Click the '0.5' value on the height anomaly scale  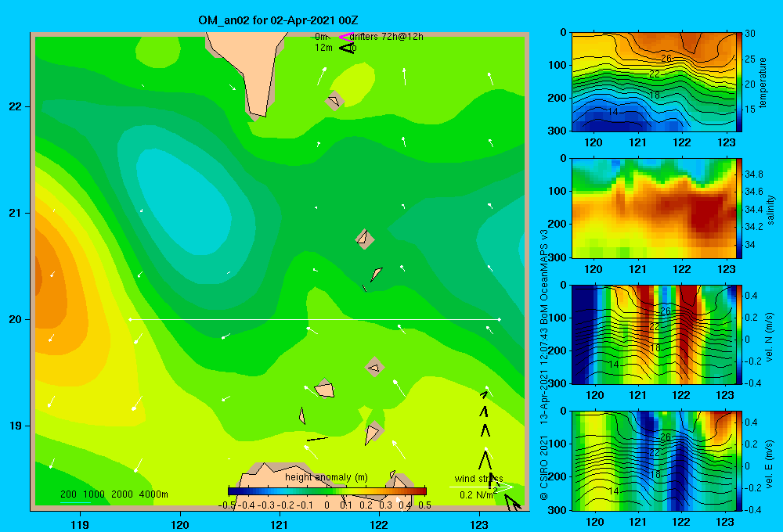424,505
